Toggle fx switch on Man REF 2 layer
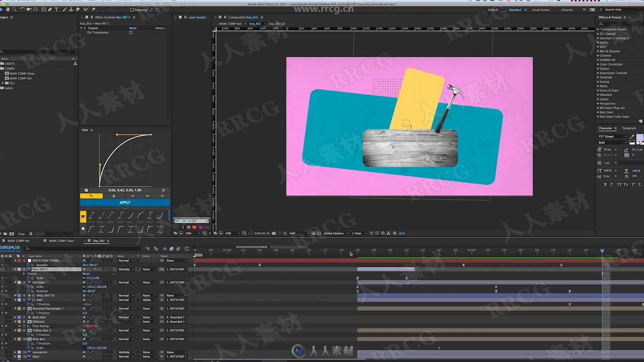 96,269
